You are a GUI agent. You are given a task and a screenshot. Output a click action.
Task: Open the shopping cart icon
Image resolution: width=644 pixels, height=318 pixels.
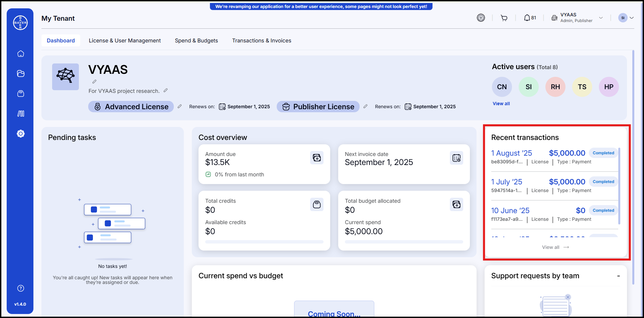tap(504, 18)
